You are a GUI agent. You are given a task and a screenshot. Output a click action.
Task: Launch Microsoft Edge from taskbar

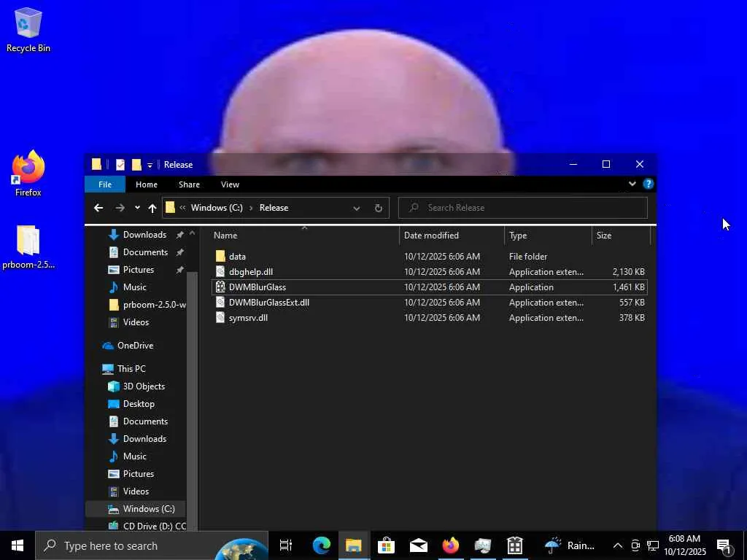click(322, 545)
